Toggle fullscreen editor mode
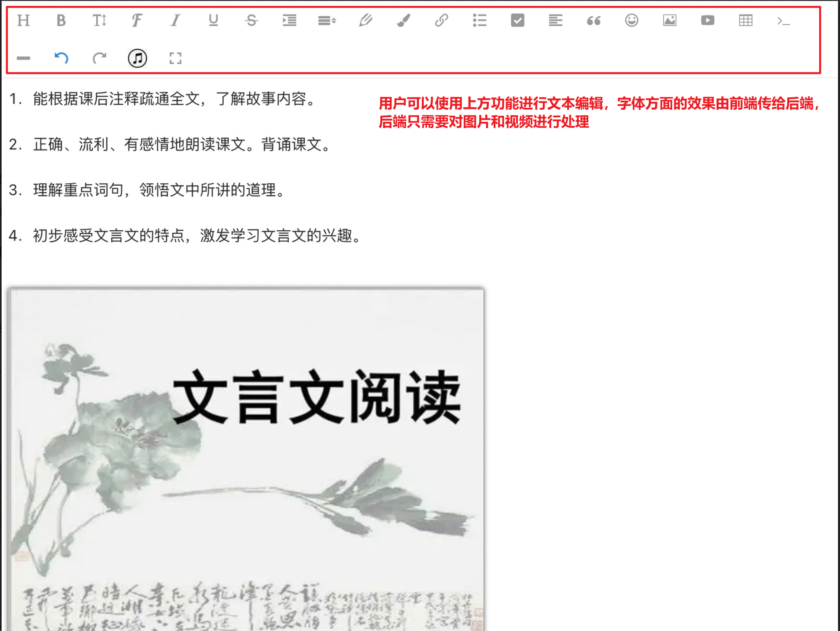Screen dimensions: 840x631 (x=175, y=58)
